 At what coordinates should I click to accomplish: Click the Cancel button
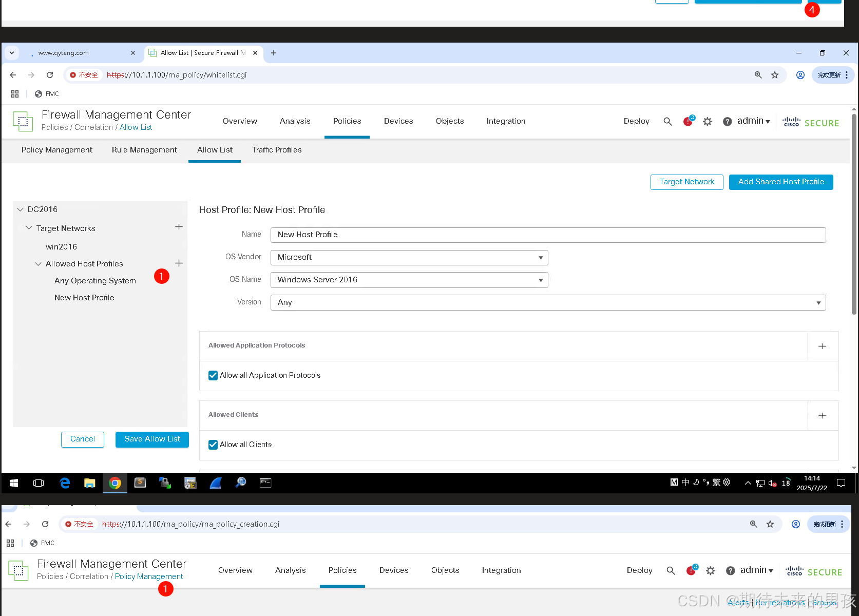pyautogui.click(x=83, y=439)
